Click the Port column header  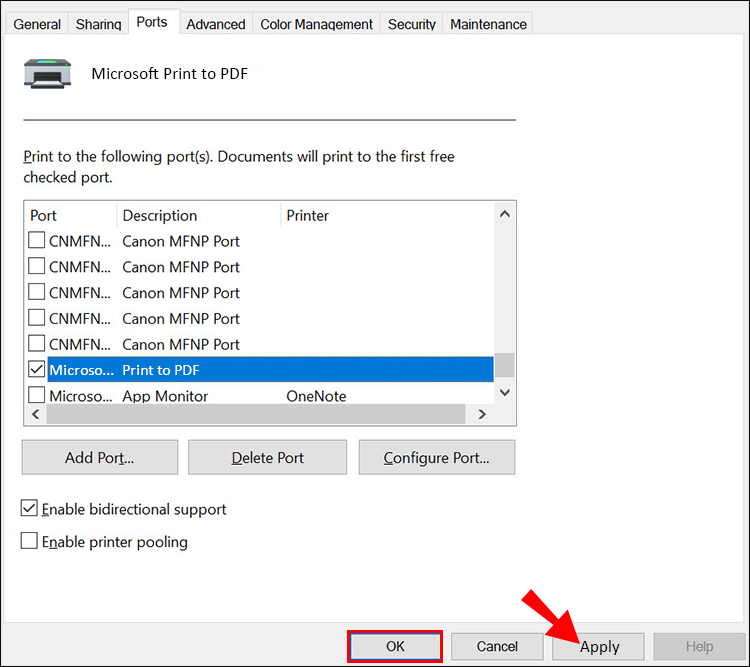pos(70,215)
